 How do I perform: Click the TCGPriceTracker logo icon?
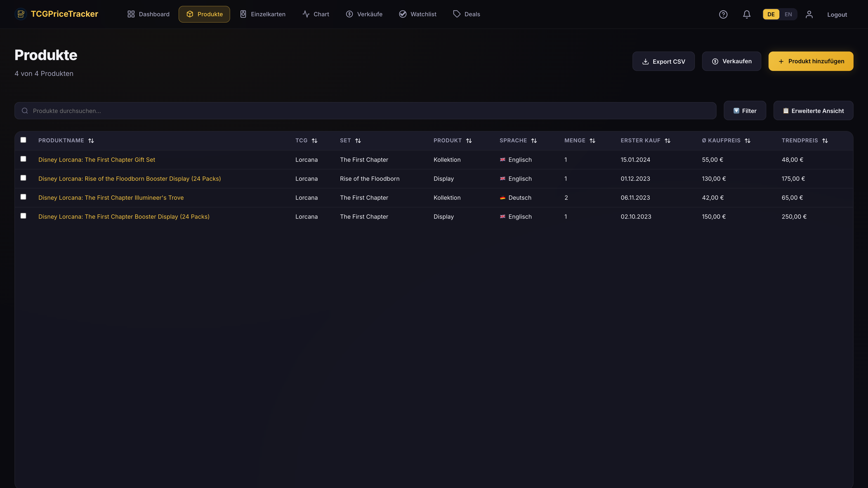21,14
